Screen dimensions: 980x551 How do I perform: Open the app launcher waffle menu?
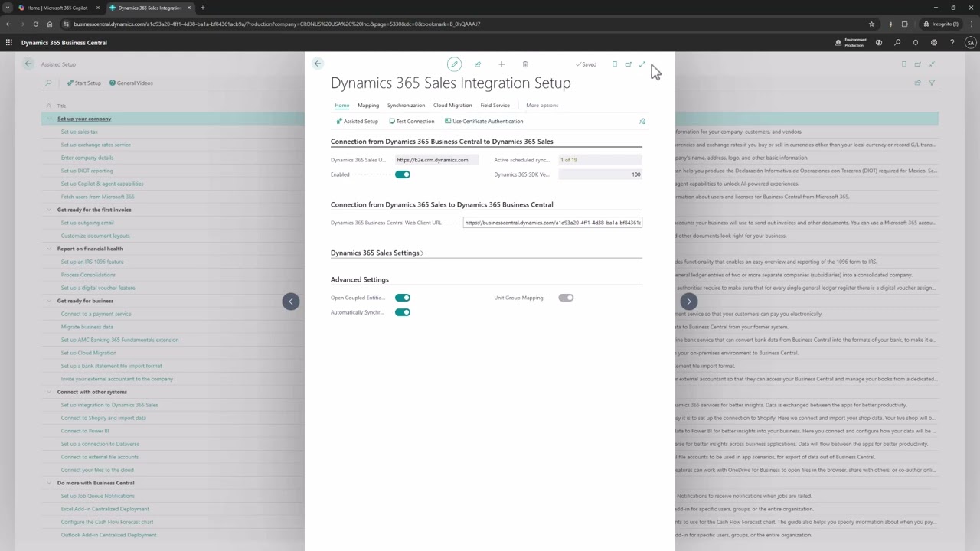(9, 43)
